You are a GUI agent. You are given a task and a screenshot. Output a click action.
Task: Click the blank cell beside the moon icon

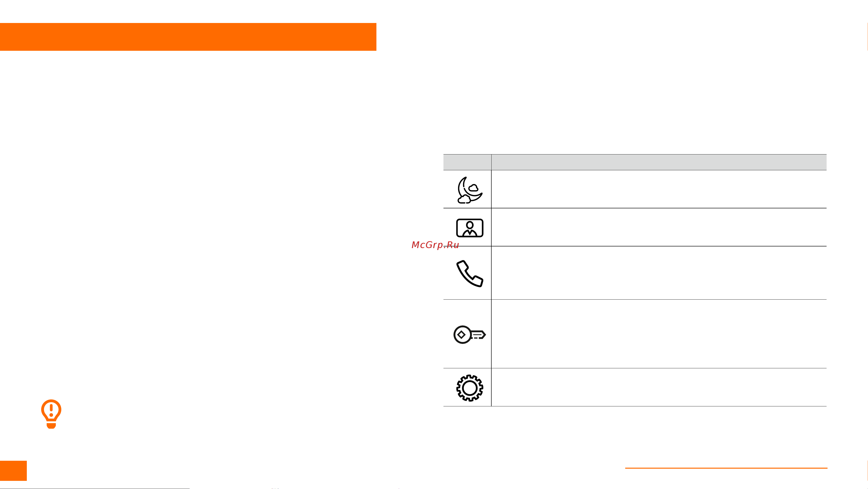(659, 189)
